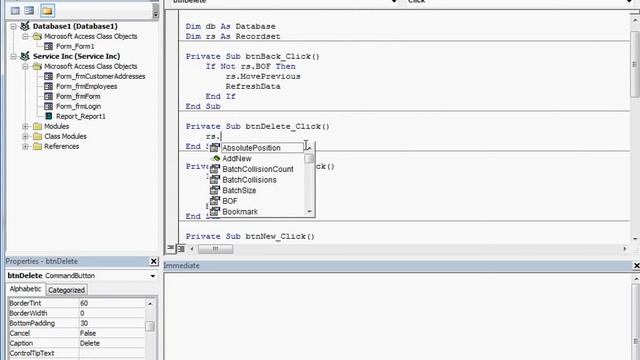Click the Private Sub btnNew_Click() line
The width and height of the screenshot is (640, 360).
pos(250,236)
